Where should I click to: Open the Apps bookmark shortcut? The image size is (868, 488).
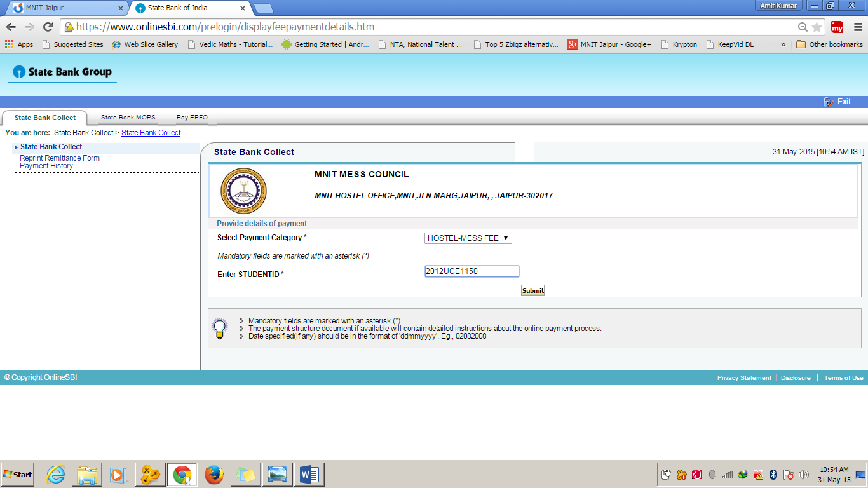pyautogui.click(x=19, y=44)
